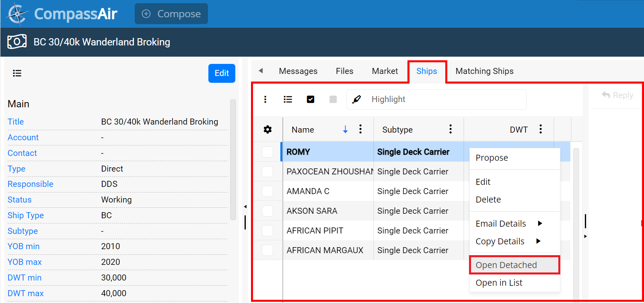Click the Account field label

tap(23, 137)
